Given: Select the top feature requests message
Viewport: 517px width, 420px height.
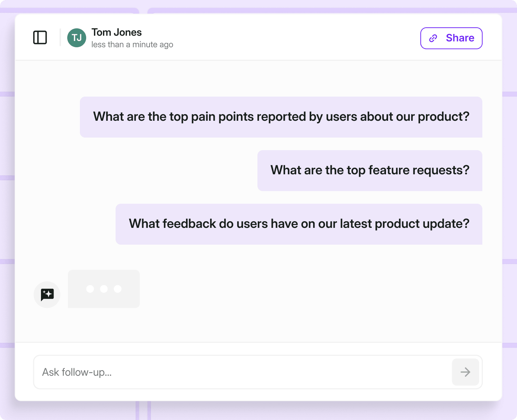Looking at the screenshot, I should [x=370, y=170].
